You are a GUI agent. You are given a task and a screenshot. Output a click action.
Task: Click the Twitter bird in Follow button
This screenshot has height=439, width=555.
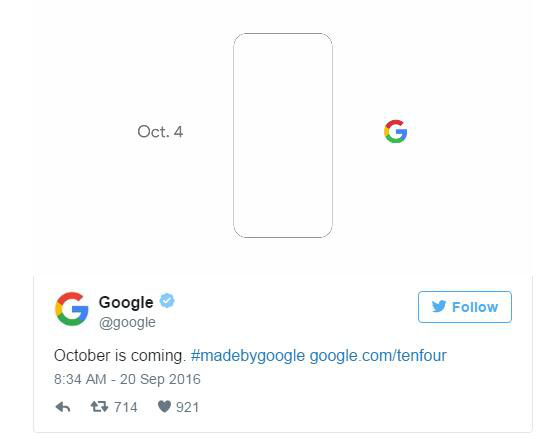[x=439, y=307]
